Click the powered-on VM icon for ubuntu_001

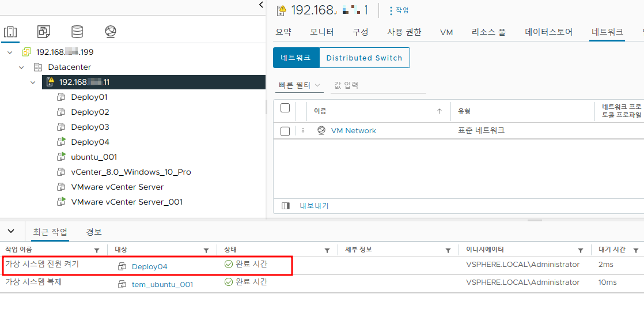(x=61, y=157)
